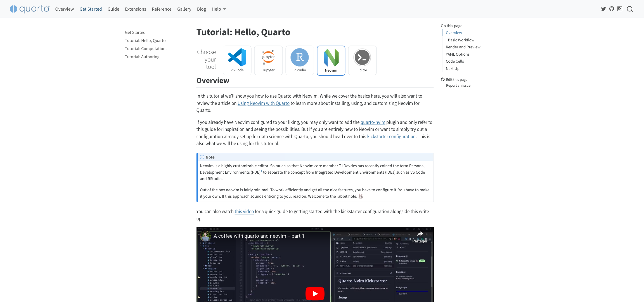Open the Blog nav item
The image size is (644, 302).
tap(202, 9)
